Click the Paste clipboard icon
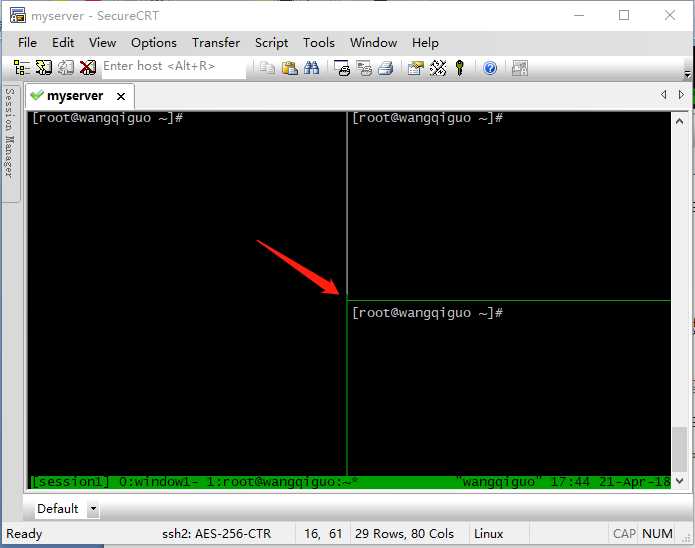This screenshot has width=695, height=548. [289, 68]
